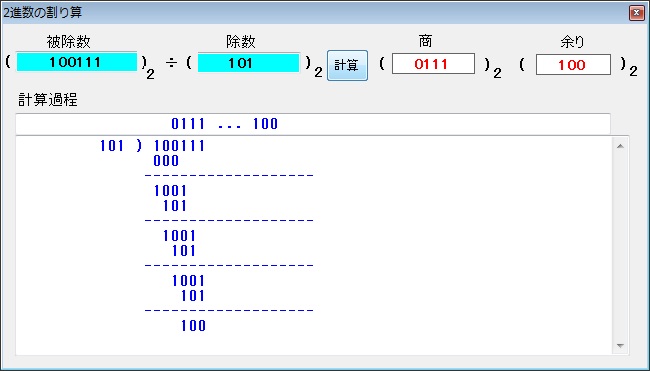Click the 商 label
The width and height of the screenshot is (650, 371).
[425, 41]
